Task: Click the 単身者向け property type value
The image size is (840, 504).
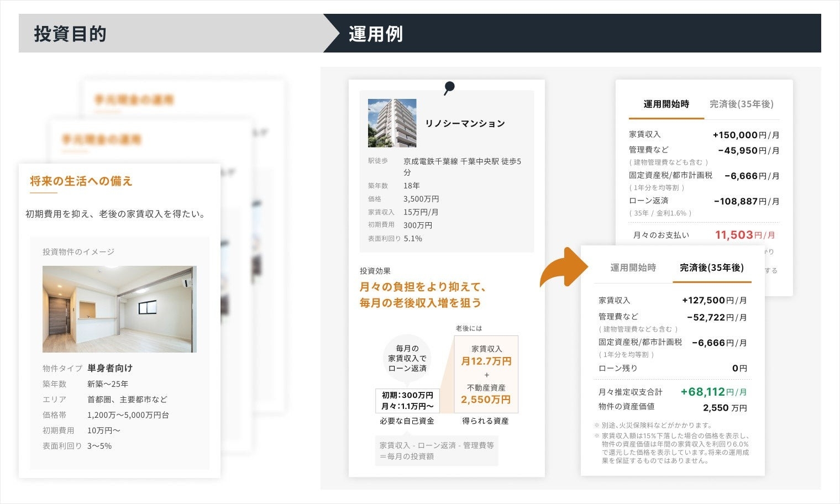Action: pyautogui.click(x=110, y=368)
